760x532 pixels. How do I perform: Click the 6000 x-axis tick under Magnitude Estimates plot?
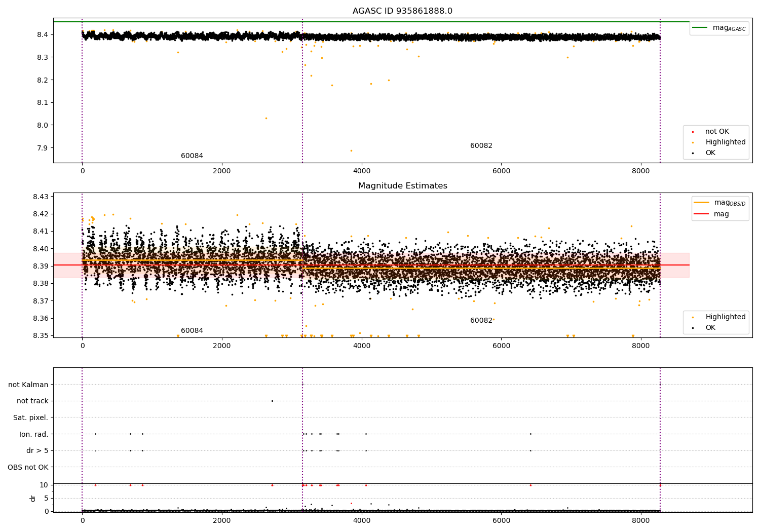tap(501, 346)
